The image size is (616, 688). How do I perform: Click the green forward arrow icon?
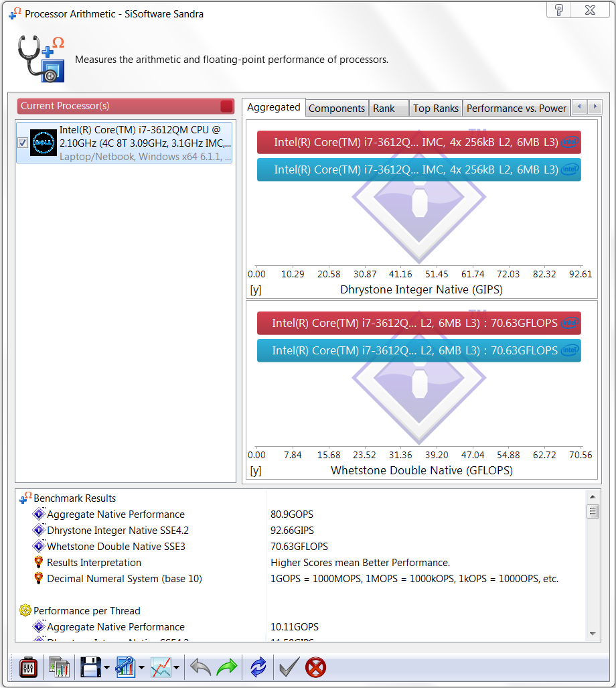click(227, 668)
